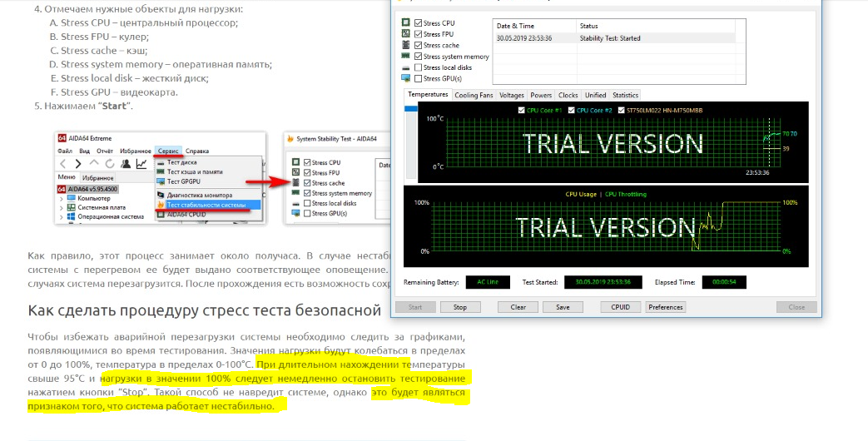Image resolution: width=868 pixels, height=441 pixels.
Task: Select the Temperatures tab
Action: pyautogui.click(x=428, y=95)
